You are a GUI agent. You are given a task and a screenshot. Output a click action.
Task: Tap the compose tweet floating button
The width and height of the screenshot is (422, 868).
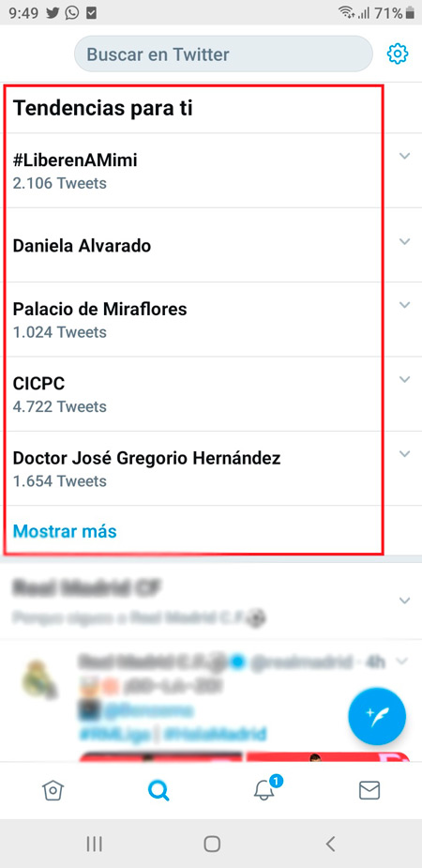coord(377,716)
